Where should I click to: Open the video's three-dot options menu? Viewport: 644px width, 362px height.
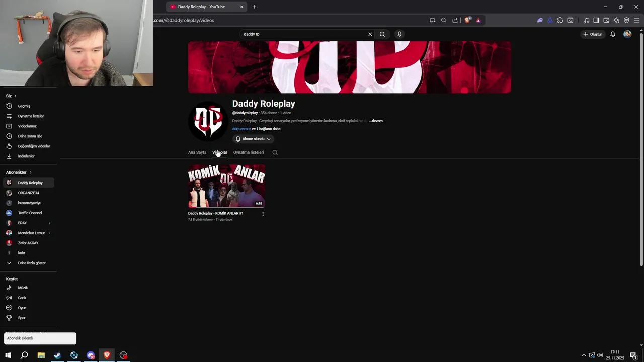click(263, 214)
